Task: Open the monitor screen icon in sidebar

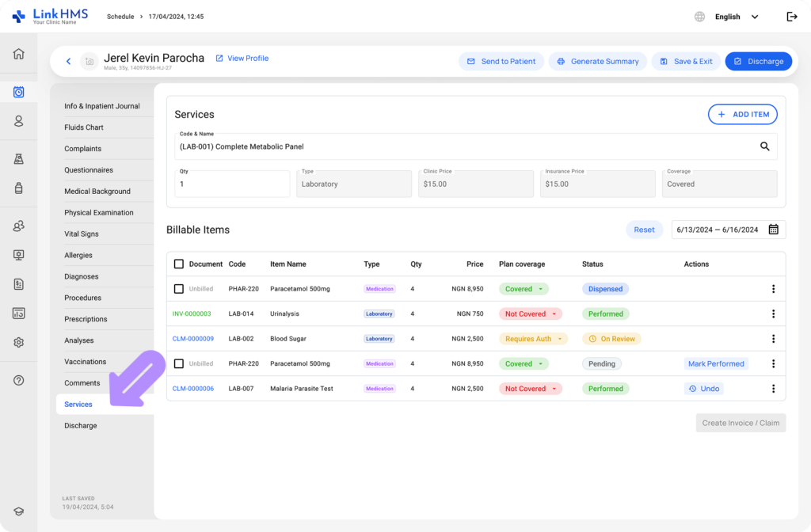Action: pyautogui.click(x=19, y=255)
